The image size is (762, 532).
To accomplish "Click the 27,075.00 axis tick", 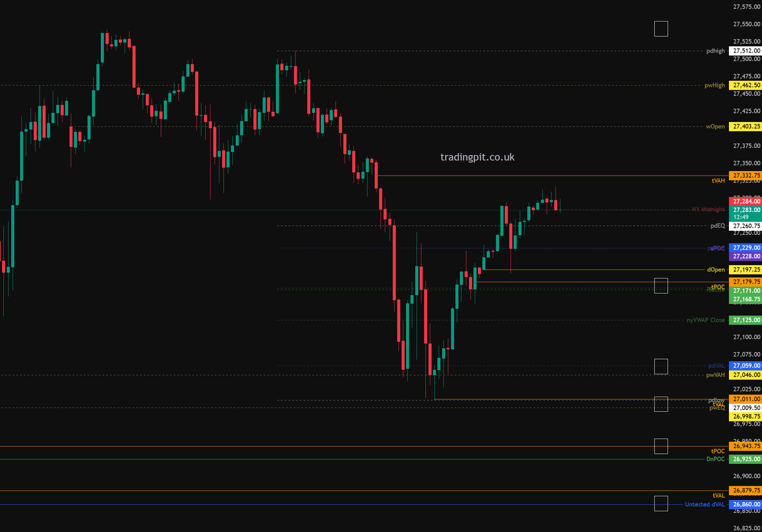I will tap(747, 355).
